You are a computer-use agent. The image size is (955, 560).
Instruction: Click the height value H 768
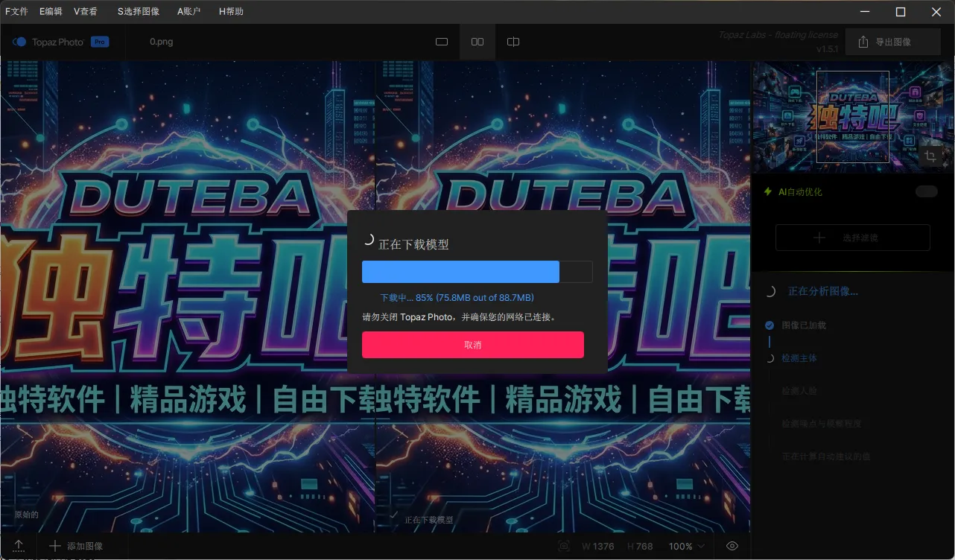click(x=640, y=546)
